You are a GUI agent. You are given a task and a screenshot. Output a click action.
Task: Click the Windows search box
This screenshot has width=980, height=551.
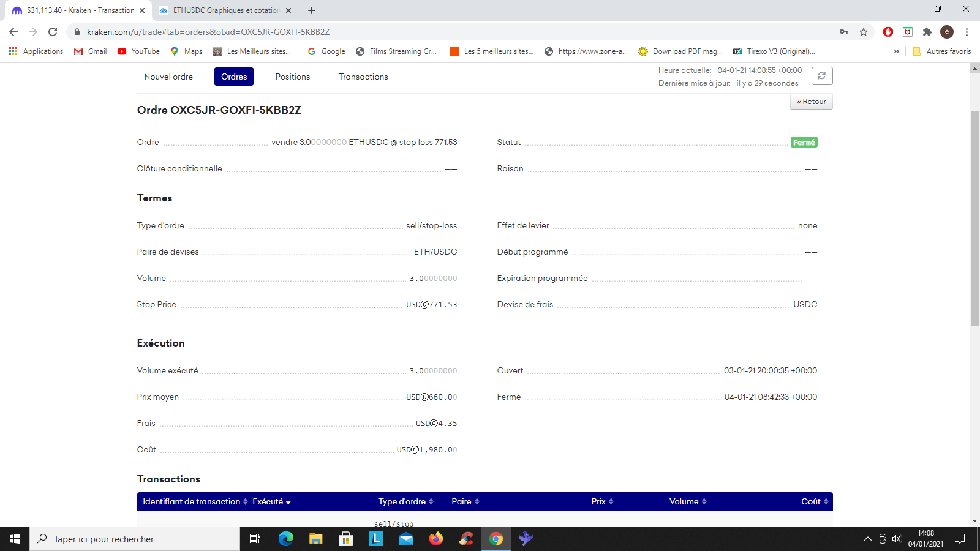pyautogui.click(x=135, y=539)
